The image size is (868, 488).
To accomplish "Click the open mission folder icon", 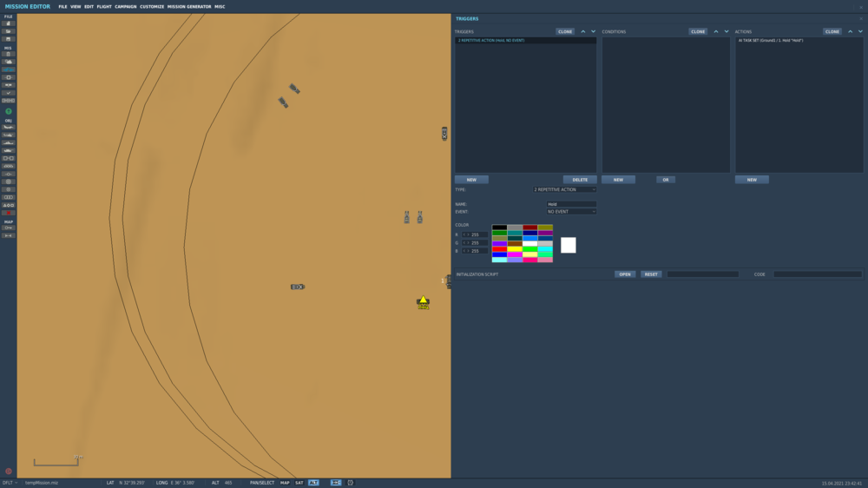I will 9,31.
